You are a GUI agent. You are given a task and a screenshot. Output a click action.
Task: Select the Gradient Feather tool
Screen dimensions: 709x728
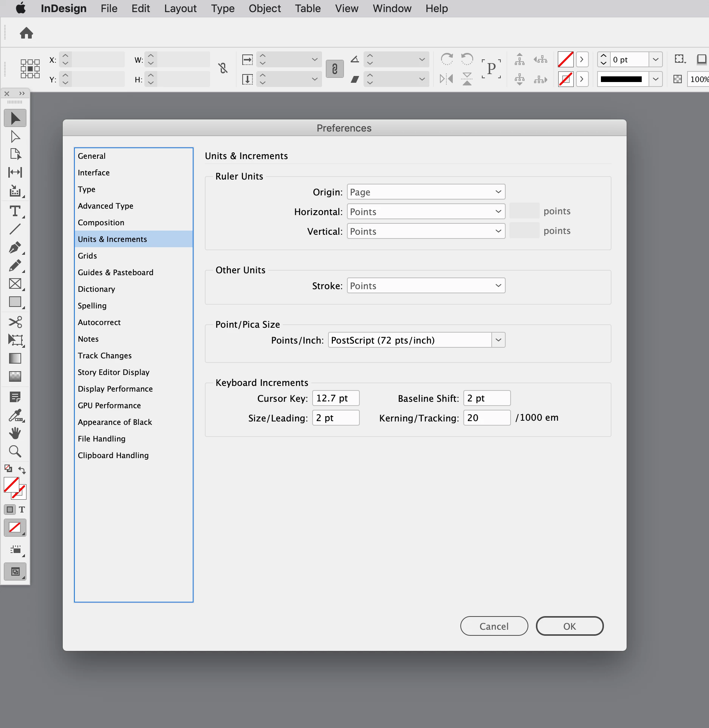click(x=15, y=376)
